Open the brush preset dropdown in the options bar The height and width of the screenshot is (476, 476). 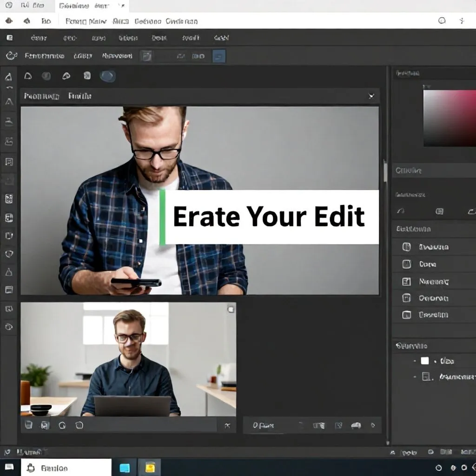tap(147, 56)
